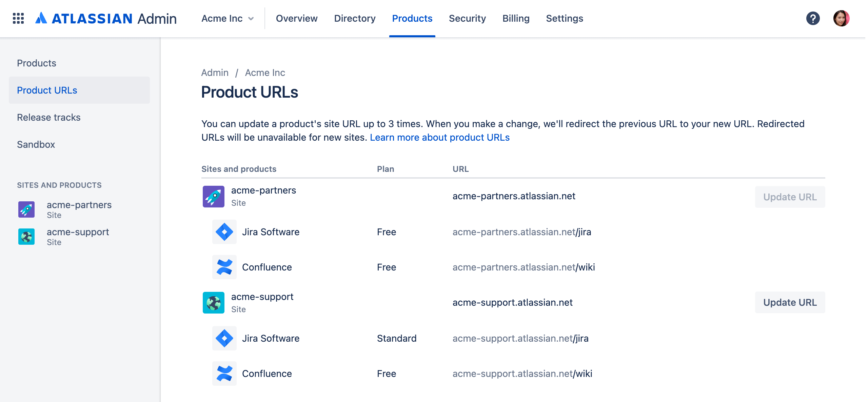
Task: Click Jira Software icon under acme-partners
Action: tap(224, 232)
